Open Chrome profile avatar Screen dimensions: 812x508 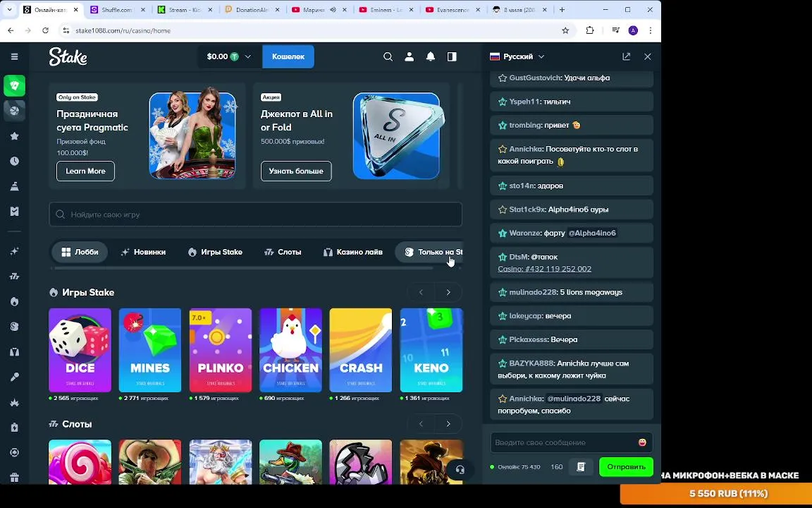pyautogui.click(x=633, y=30)
